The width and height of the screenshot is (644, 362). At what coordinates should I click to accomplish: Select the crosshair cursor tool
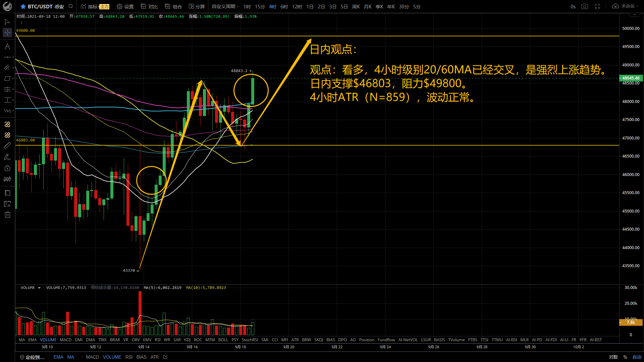point(7,33)
